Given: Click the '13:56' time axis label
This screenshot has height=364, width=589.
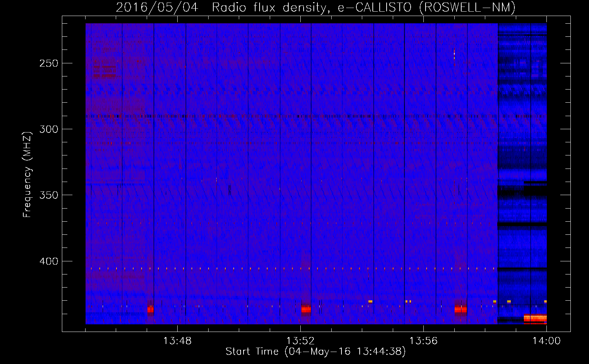Looking at the screenshot, I should pyautogui.click(x=423, y=341).
